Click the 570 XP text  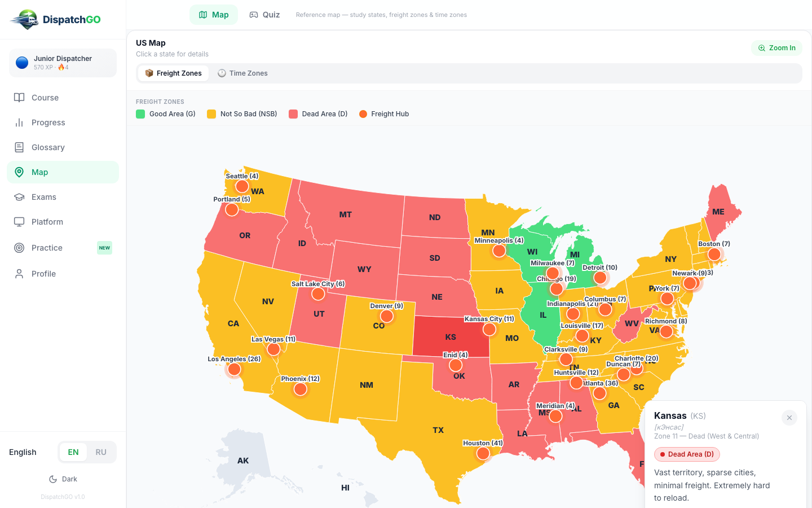43,67
